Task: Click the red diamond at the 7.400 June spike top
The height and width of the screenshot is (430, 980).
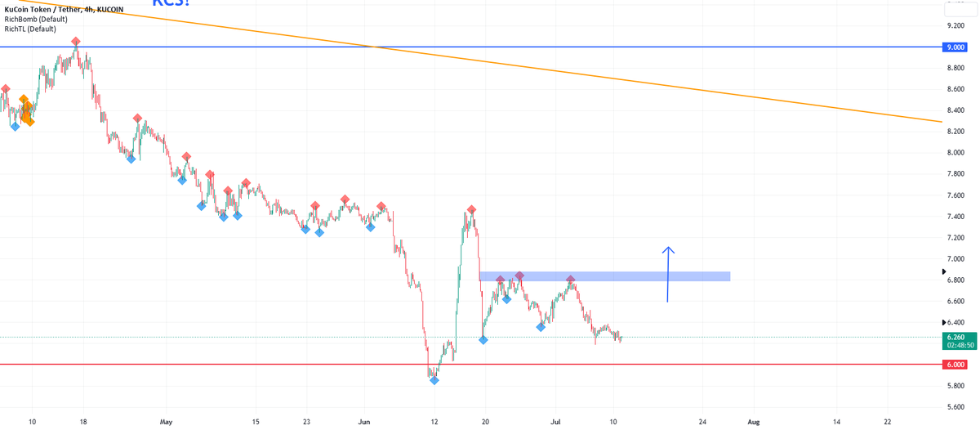Action: coord(471,209)
